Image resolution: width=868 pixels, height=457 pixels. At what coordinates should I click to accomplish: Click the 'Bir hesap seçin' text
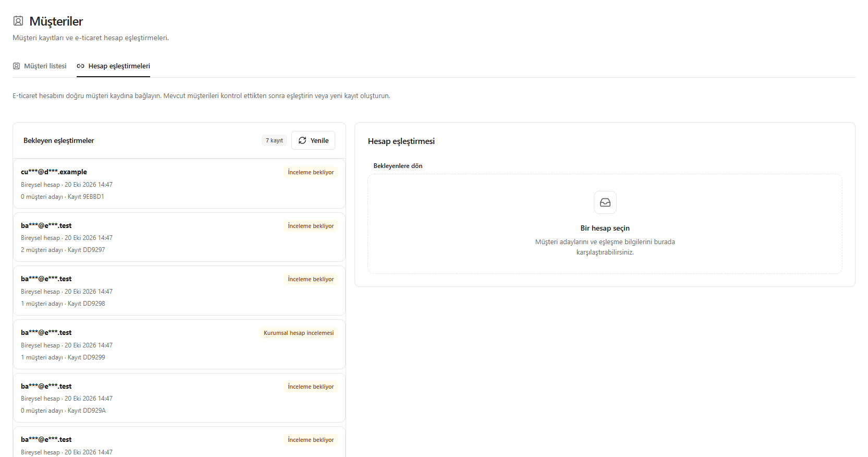pos(605,228)
